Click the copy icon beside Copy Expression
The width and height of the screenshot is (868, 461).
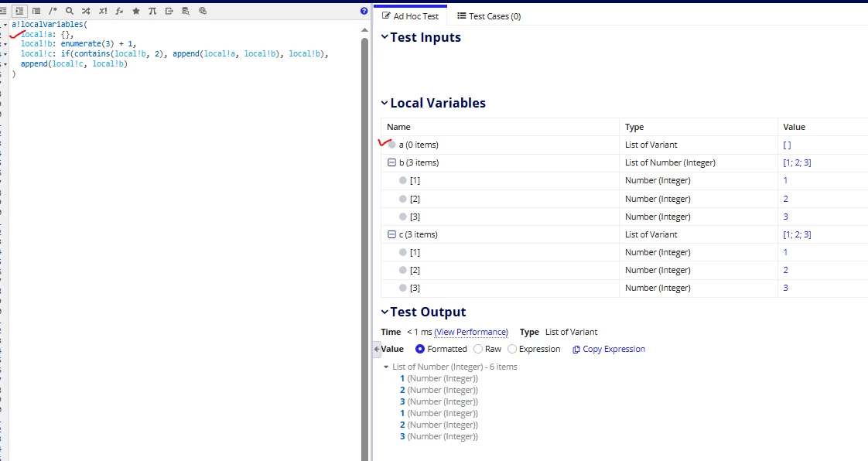coord(576,349)
